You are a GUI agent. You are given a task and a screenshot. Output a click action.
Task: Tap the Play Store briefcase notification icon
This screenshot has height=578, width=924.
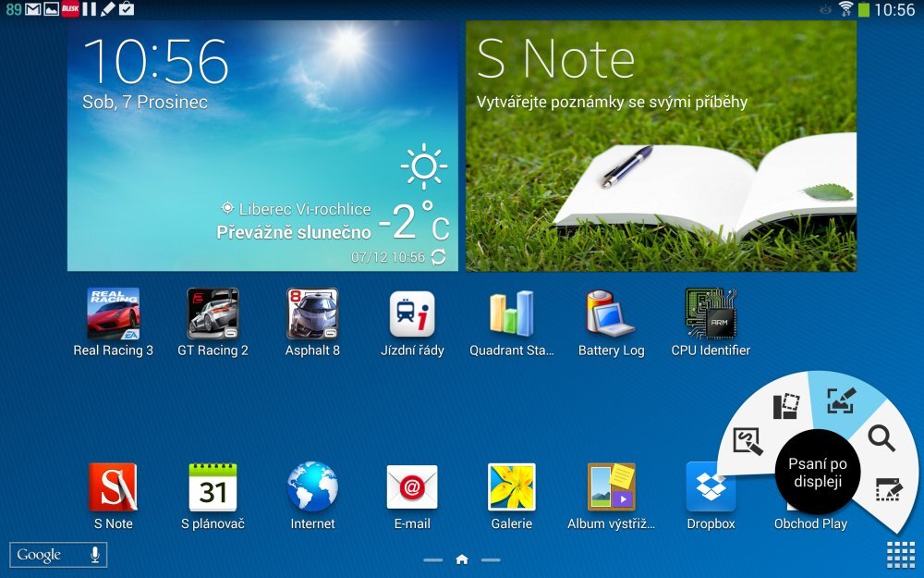click(x=126, y=9)
